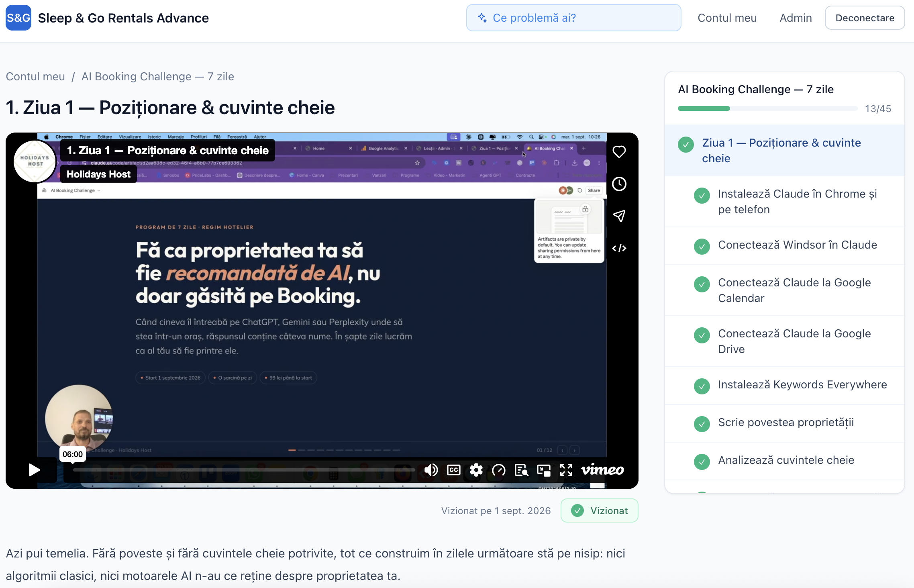The height and width of the screenshot is (588, 914).
Task: Click the 13/45 progress counter
Action: tap(878, 109)
